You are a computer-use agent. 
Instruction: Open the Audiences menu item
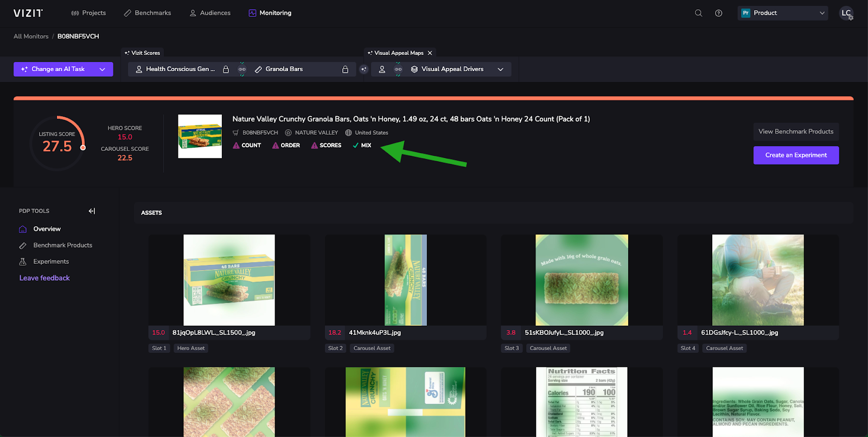click(x=210, y=13)
